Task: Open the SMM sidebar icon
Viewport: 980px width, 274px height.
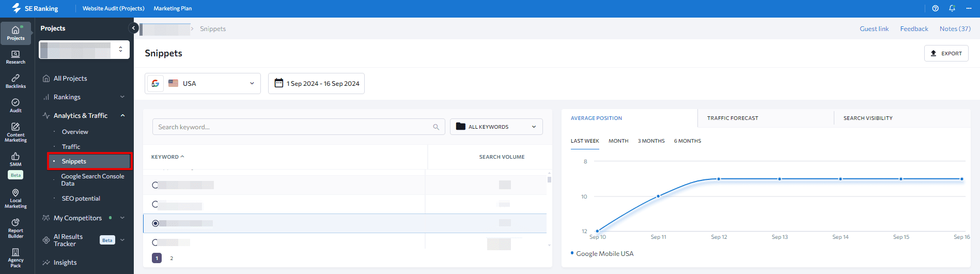Action: pos(15,159)
